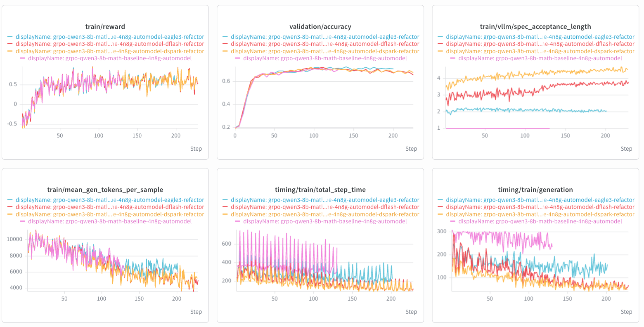Select dflash-refactor legend entry in train/reward chart
Screen dimensions: 644x327
pos(105,44)
